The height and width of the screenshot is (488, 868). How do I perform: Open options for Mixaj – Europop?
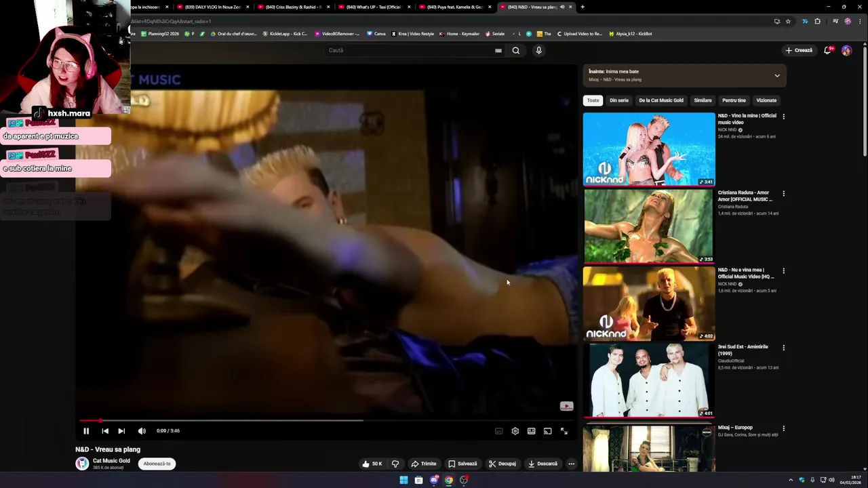784,428
